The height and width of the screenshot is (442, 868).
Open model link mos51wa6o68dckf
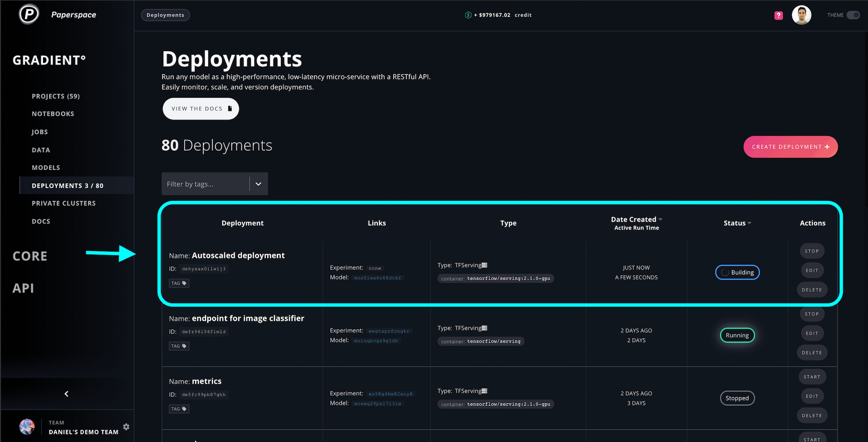(378, 278)
